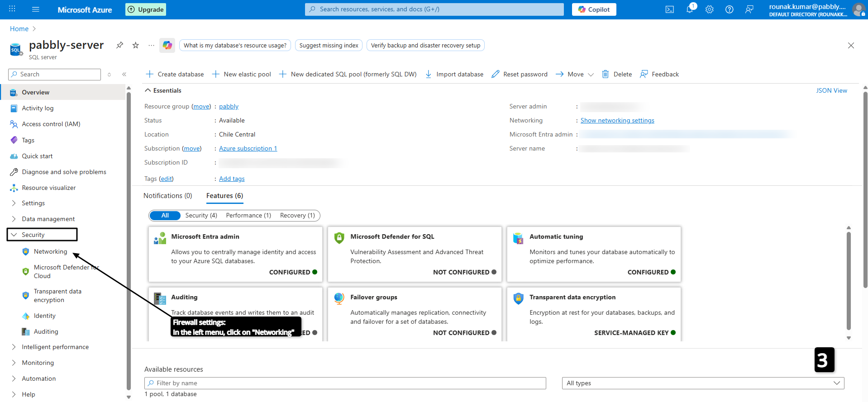Open the All types dropdown
The image size is (868, 402).
coord(702,383)
